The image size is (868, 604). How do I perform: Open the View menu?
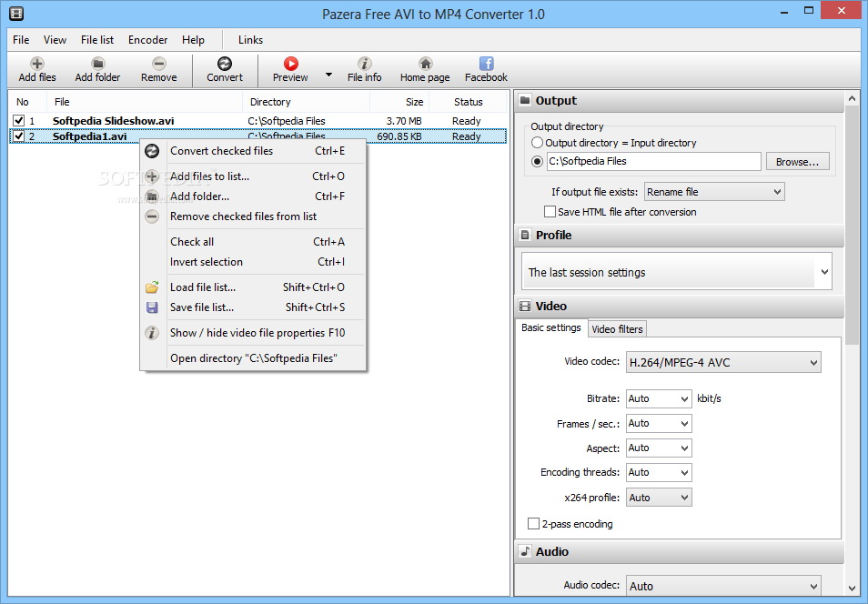point(55,40)
